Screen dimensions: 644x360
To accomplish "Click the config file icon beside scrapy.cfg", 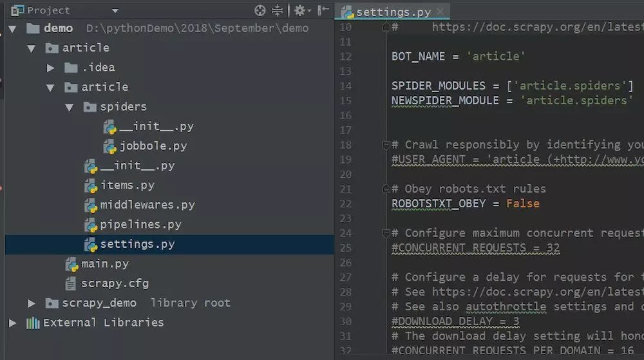I will [x=71, y=283].
